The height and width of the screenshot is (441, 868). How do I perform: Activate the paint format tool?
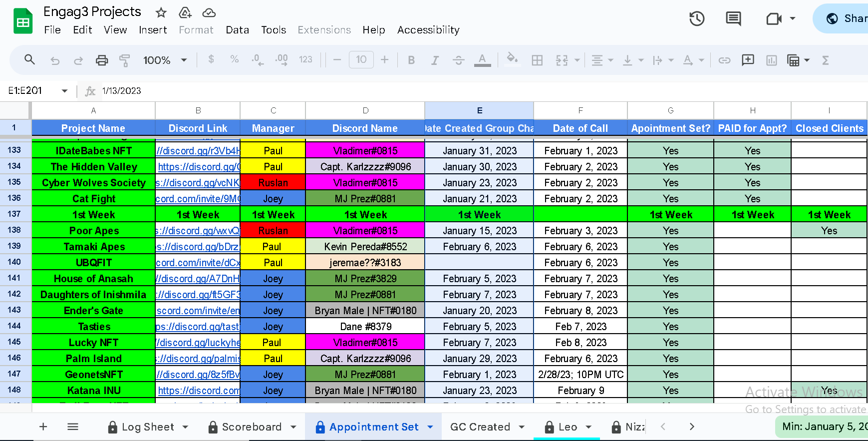click(x=125, y=60)
